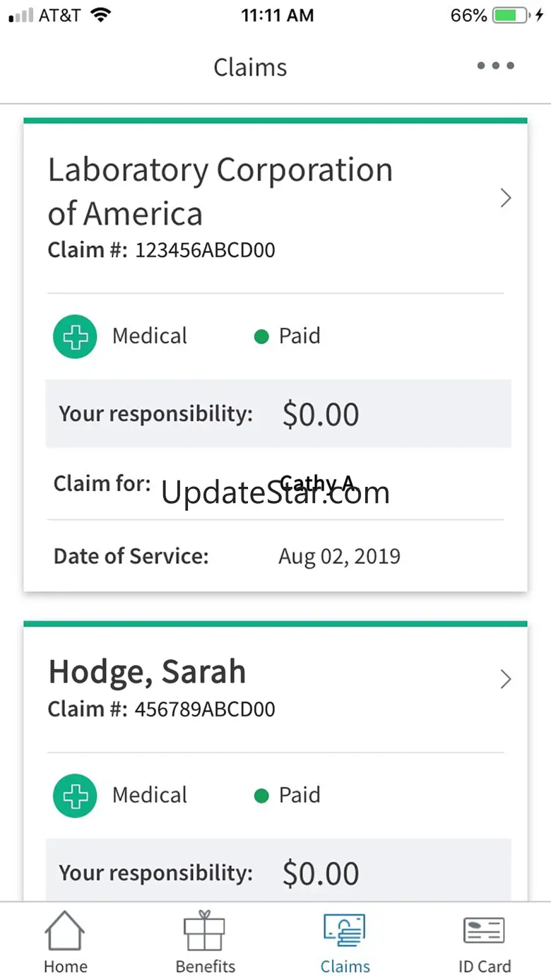Tap claim number 456789ABCD00
The width and height of the screenshot is (551, 980).
205,709
